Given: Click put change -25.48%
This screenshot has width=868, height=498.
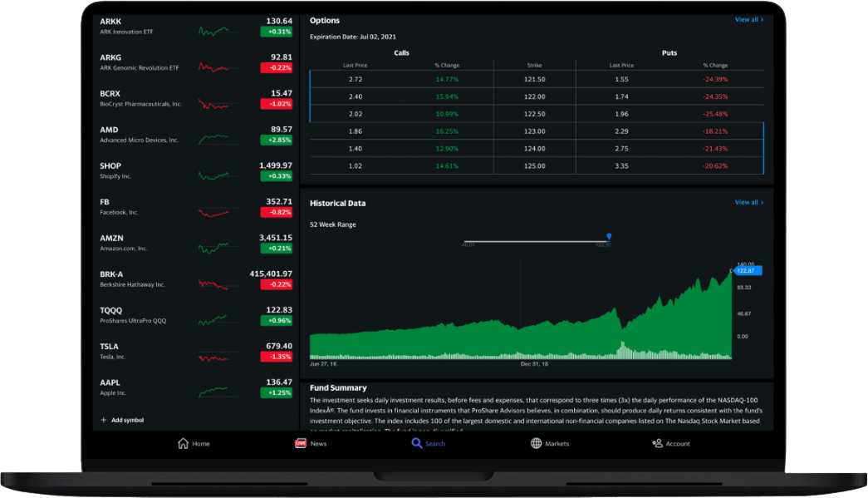Looking at the screenshot, I should click(x=715, y=114).
